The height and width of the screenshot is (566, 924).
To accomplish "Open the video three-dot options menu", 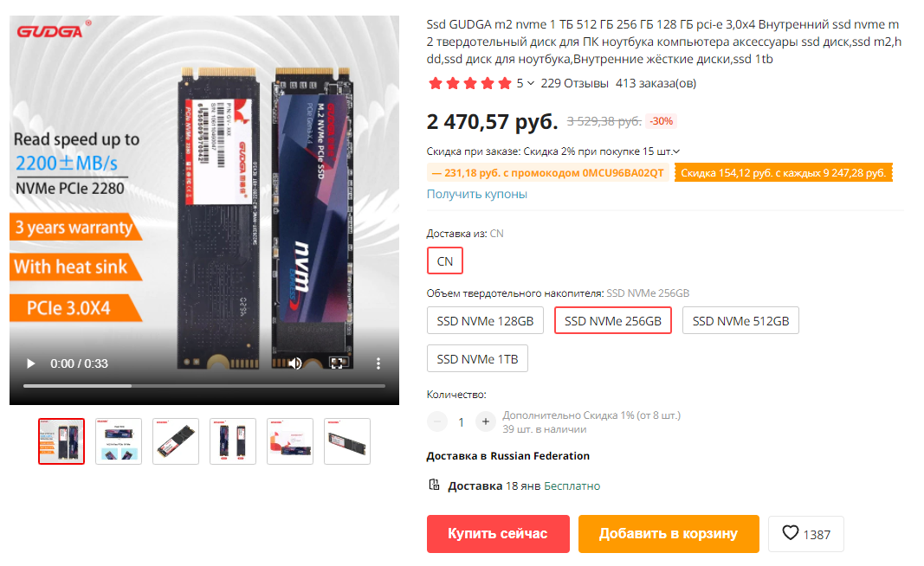I will point(378,363).
